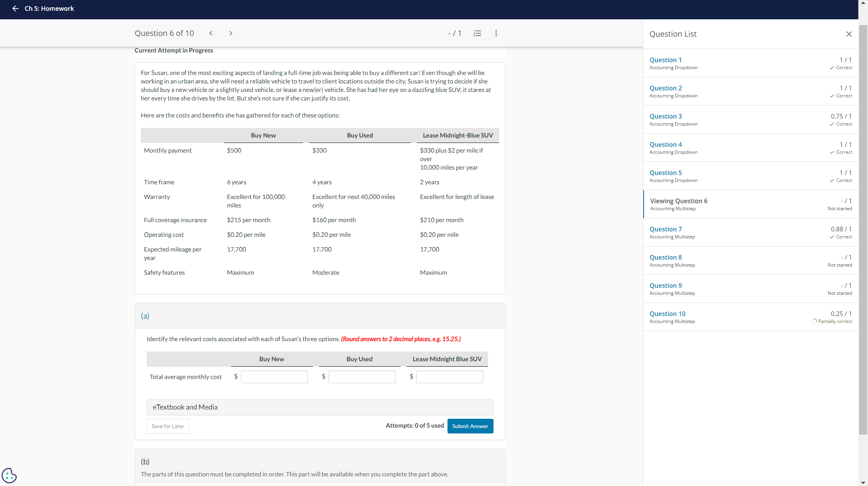Open cookie preferences icon
The width and height of the screenshot is (868, 486).
point(9,475)
